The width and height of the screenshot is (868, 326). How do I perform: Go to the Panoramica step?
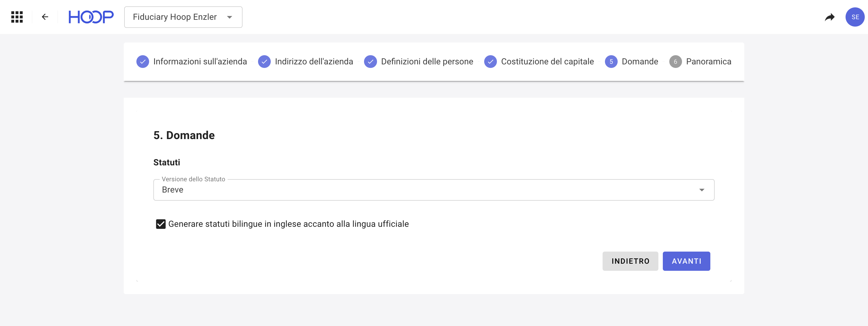[x=708, y=62]
